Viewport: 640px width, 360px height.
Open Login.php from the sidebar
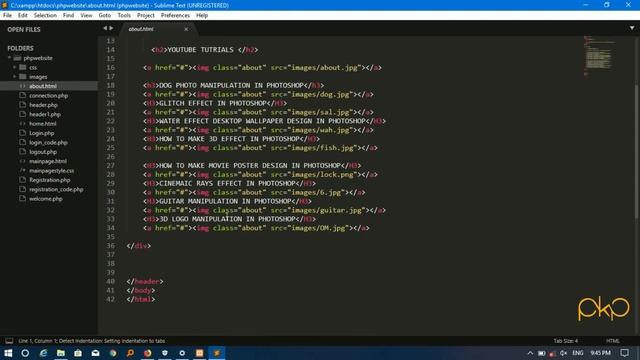[42, 133]
